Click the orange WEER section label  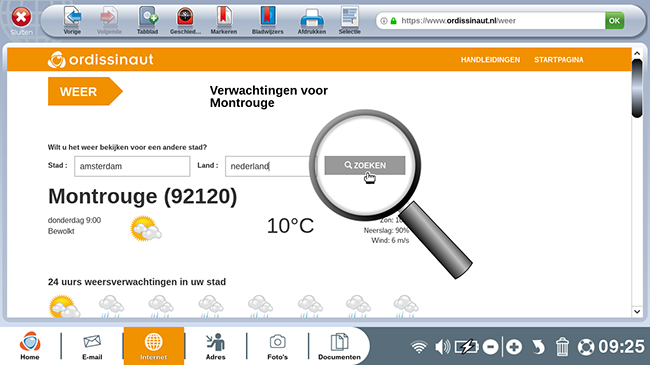[x=85, y=91]
